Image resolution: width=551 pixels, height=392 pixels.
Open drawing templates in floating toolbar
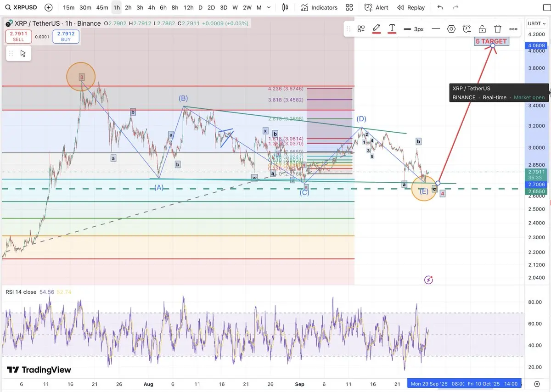click(x=361, y=29)
